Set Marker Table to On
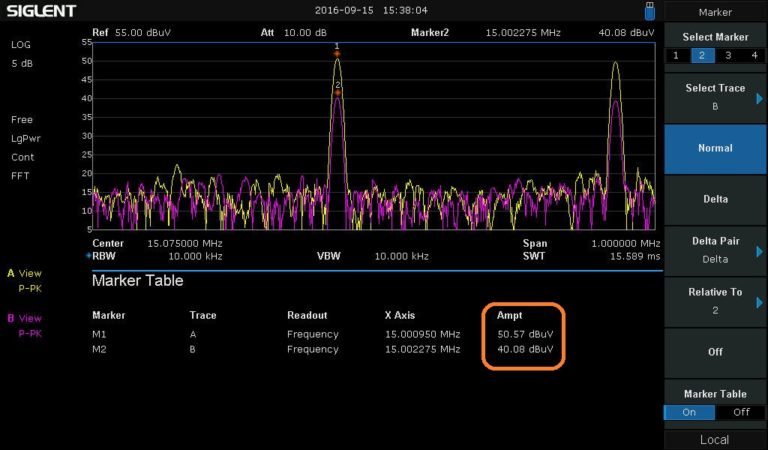 coord(689,412)
